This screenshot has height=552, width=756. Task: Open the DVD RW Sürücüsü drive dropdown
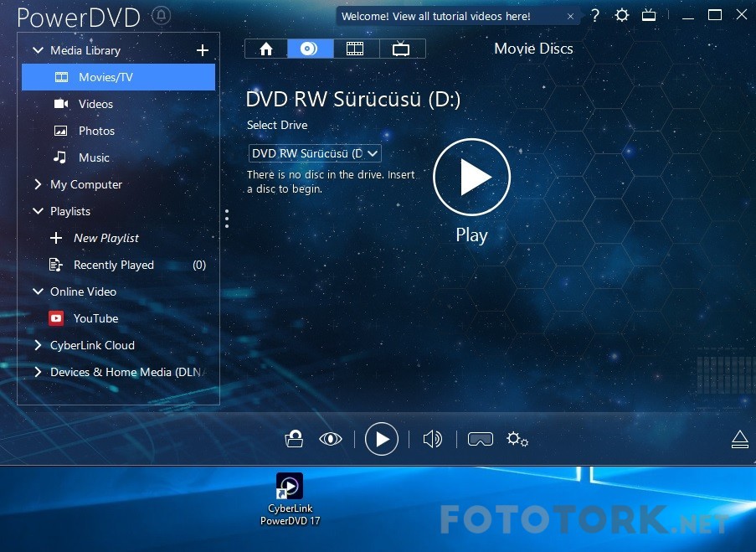(x=315, y=153)
